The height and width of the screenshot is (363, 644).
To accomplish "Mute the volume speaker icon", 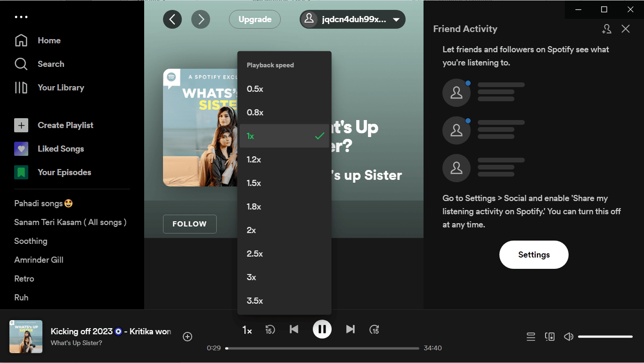I will tap(569, 337).
